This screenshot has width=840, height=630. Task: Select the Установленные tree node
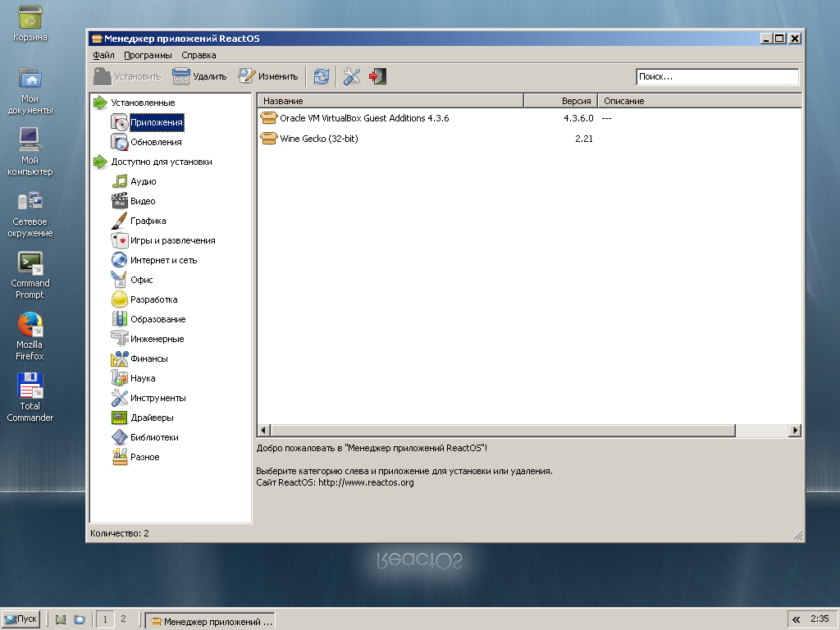(x=143, y=103)
